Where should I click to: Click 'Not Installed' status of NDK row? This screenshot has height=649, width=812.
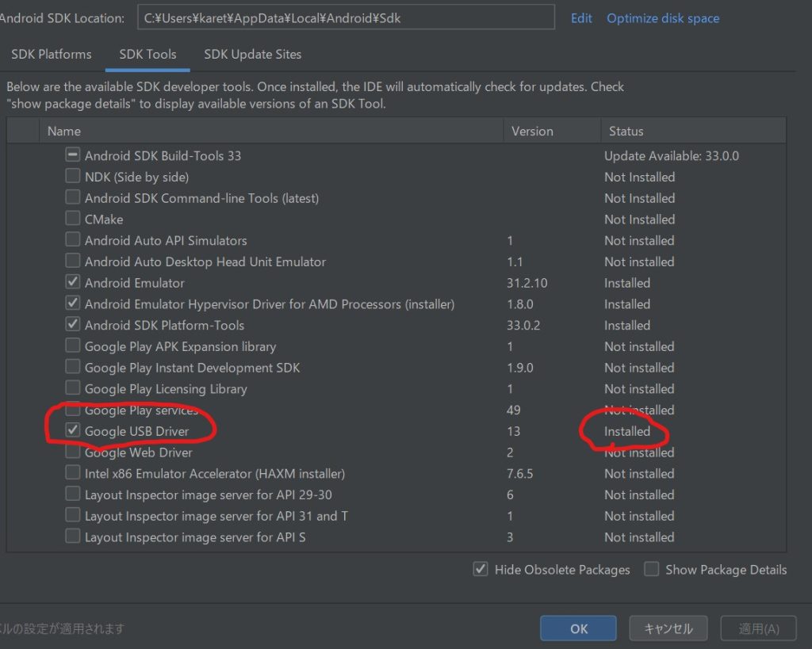click(640, 177)
